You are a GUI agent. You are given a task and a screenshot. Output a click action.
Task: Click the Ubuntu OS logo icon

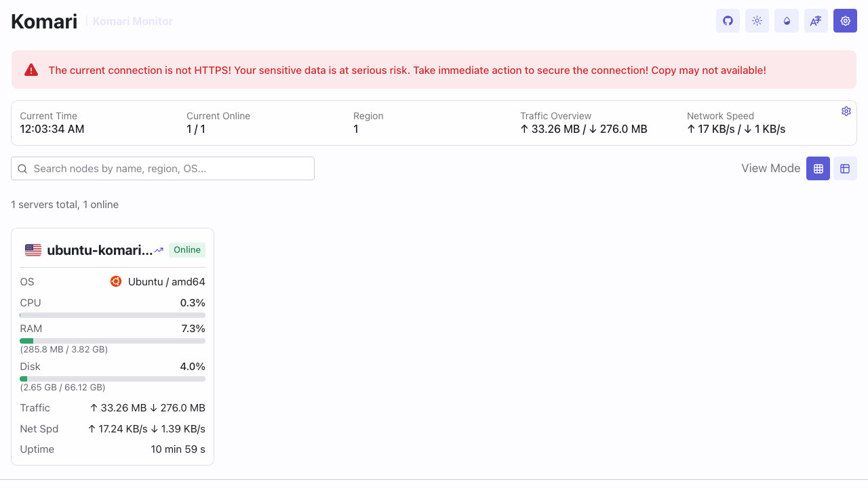(x=116, y=281)
